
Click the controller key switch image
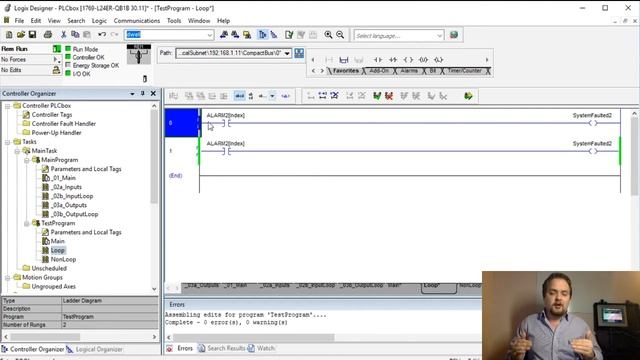pos(139,55)
